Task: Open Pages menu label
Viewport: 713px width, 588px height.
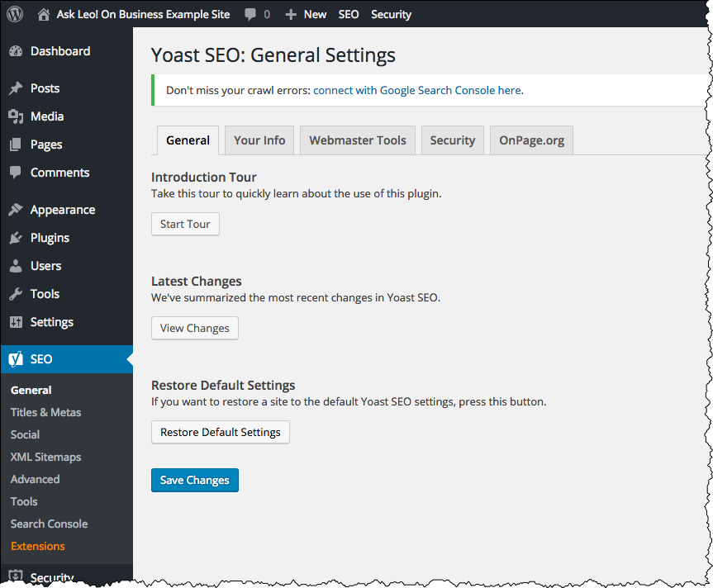Action: (46, 145)
